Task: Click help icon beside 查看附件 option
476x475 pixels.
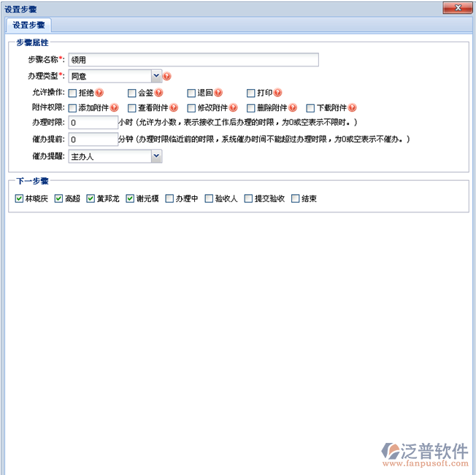Action: pyautogui.click(x=174, y=107)
